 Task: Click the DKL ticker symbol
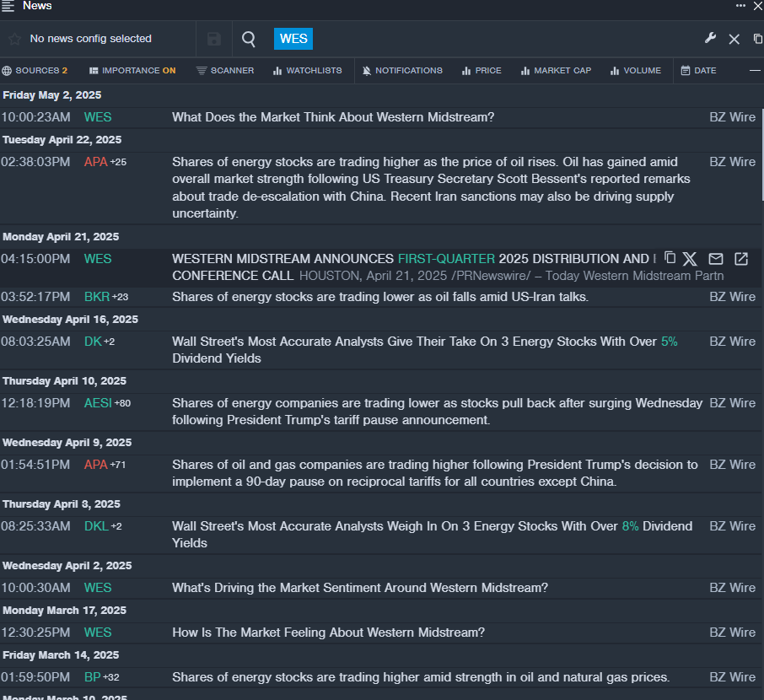[x=96, y=526]
